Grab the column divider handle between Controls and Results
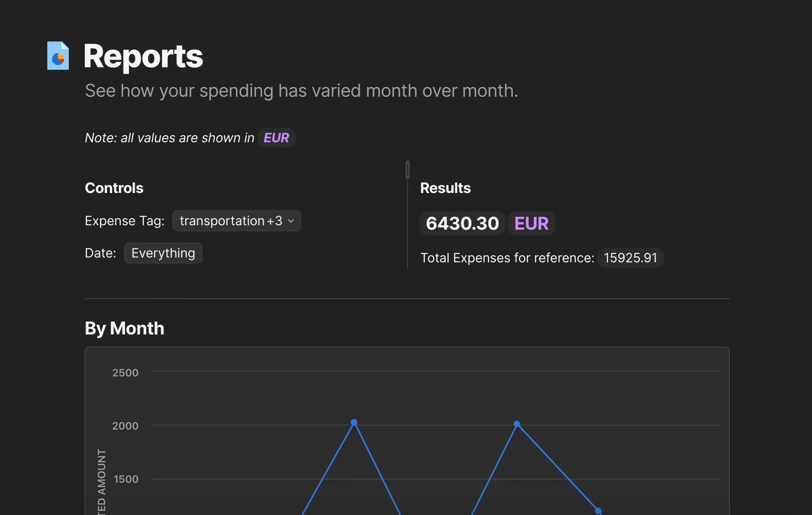The width and height of the screenshot is (812, 515). [408, 170]
